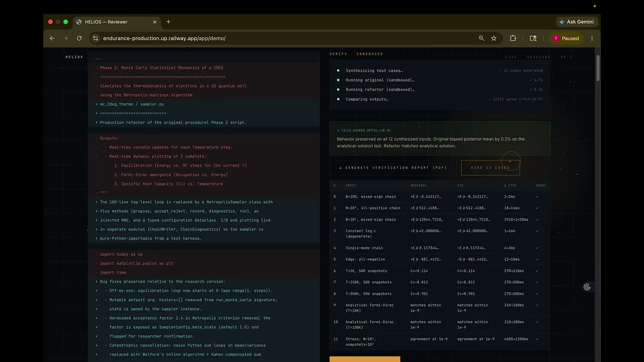Select row 'T=300K, 500 snapshots'
Screen dimensions: 644x362
point(440,294)
